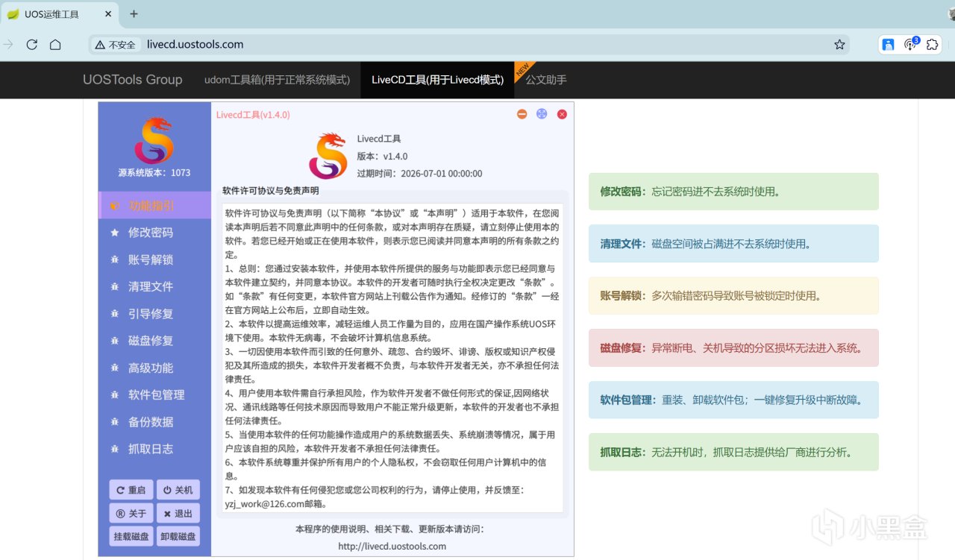Click the red 磁盘修复 info card

(733, 348)
